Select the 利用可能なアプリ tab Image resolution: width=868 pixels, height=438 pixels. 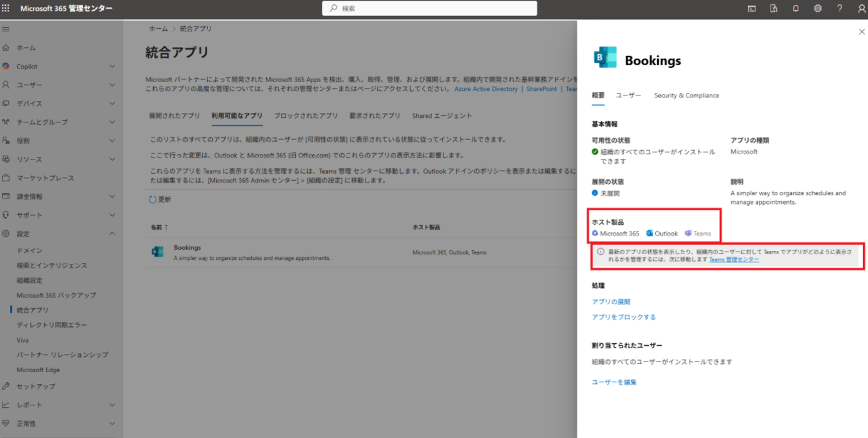(237, 115)
